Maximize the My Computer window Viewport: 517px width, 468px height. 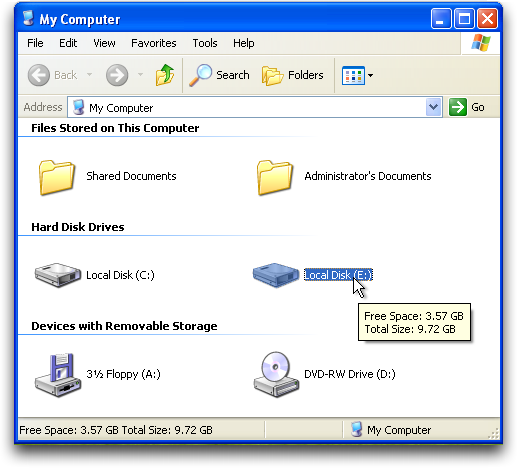[464, 19]
